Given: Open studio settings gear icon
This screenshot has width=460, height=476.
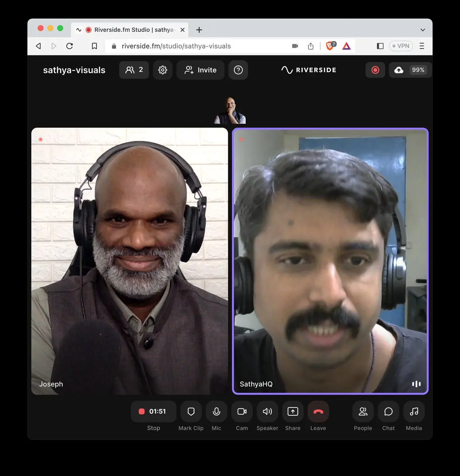Looking at the screenshot, I should click(x=163, y=70).
